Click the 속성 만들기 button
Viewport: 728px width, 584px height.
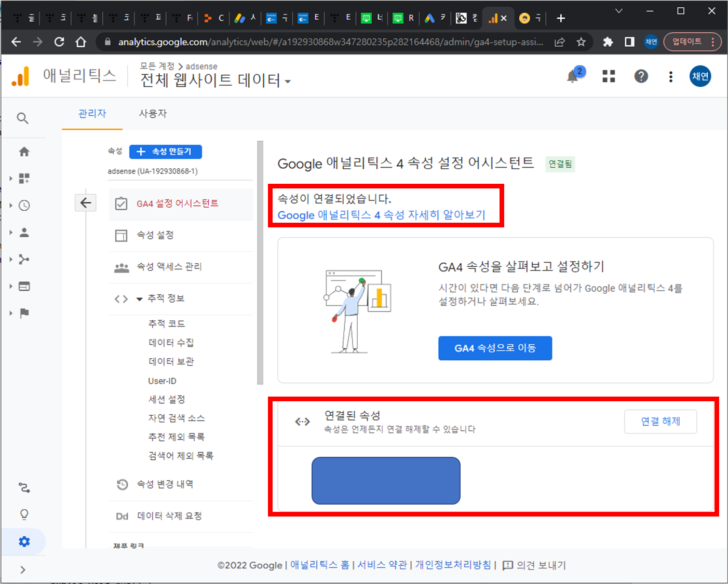point(166,152)
